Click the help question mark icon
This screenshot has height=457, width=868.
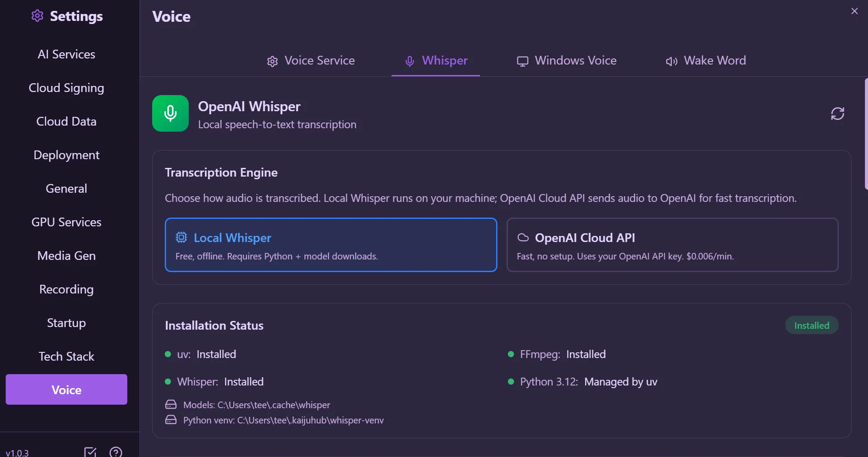pos(116,452)
